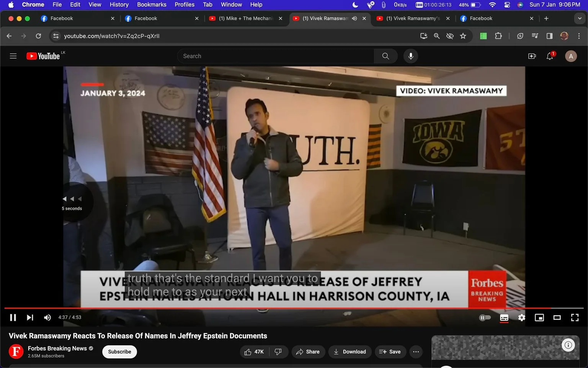
Task: Save video to playlist
Action: pos(390,352)
